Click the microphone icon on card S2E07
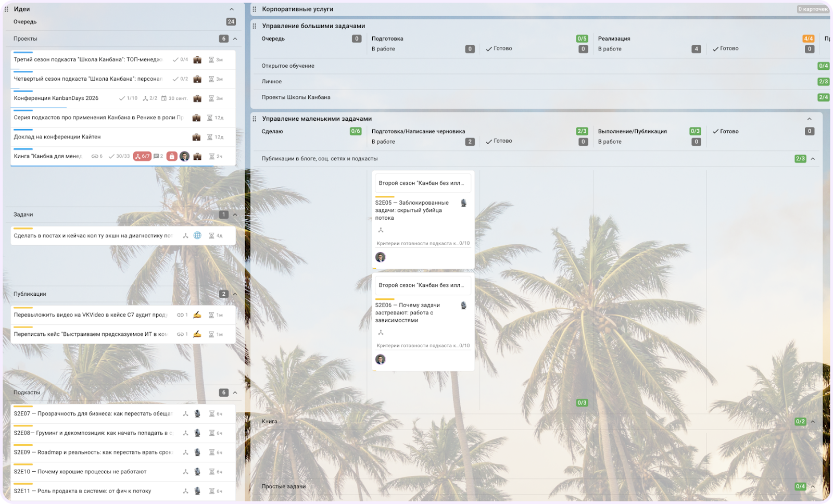Image resolution: width=833 pixels, height=504 pixels. click(x=197, y=414)
